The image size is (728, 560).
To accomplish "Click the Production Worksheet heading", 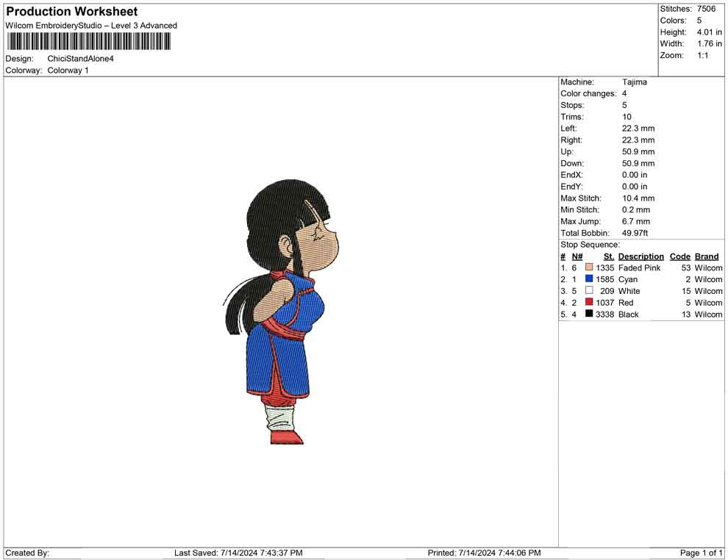I will click(x=72, y=12).
